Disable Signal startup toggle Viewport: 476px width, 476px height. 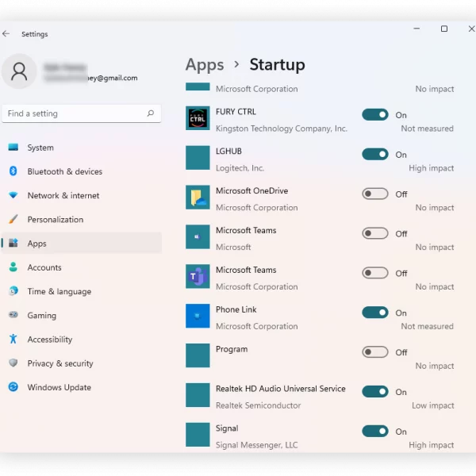click(375, 431)
